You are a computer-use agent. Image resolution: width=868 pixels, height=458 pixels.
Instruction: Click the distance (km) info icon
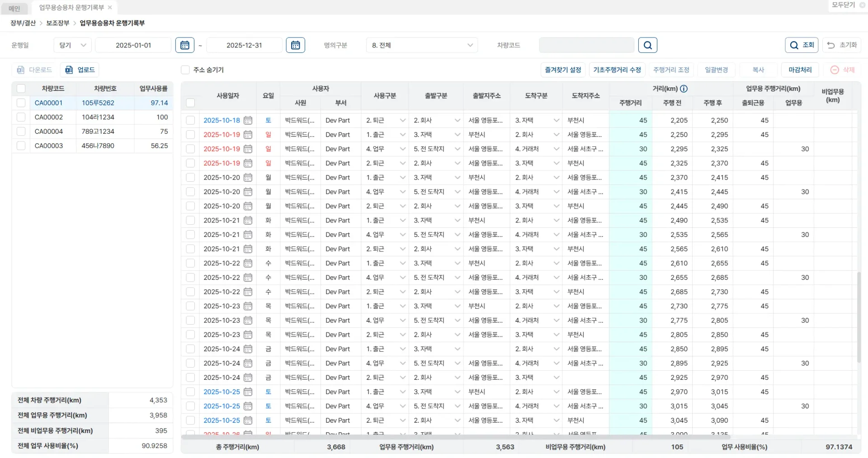[x=684, y=89]
